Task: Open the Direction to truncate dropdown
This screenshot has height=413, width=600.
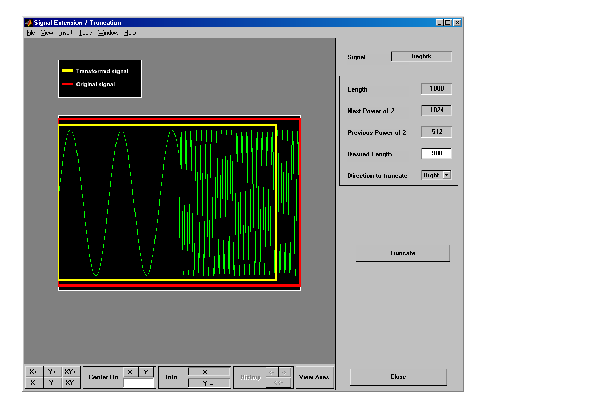Action: [436, 175]
